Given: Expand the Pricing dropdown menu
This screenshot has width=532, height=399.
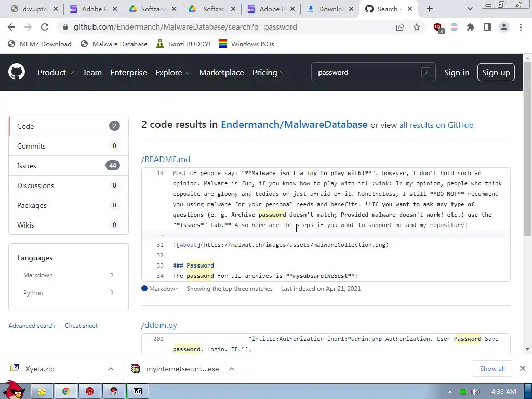Looking at the screenshot, I should (x=269, y=73).
